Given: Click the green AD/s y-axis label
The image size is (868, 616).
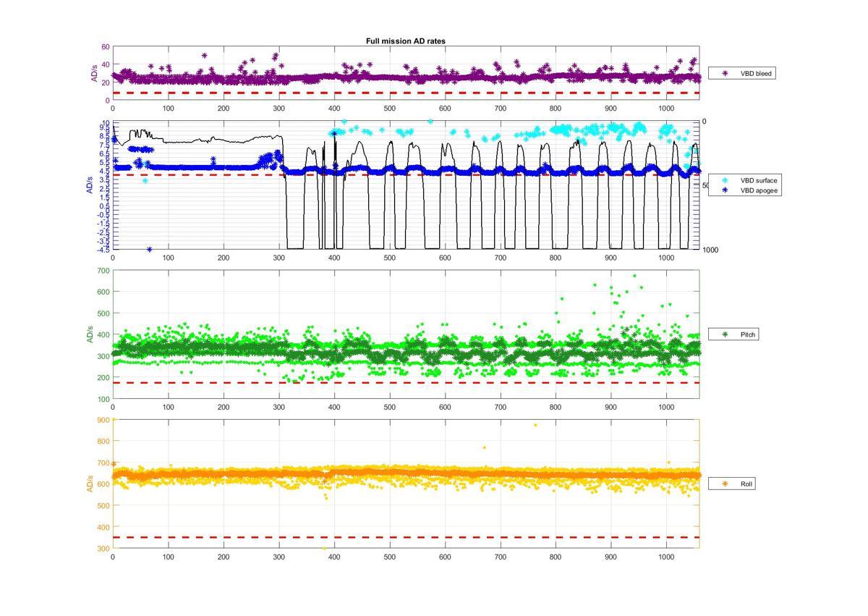Looking at the screenshot, I should (x=90, y=334).
